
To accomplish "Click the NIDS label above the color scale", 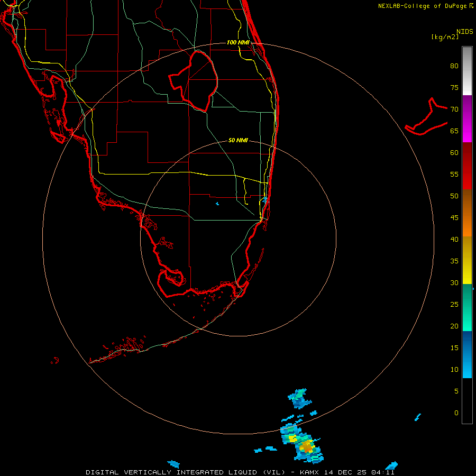I will [464, 32].
